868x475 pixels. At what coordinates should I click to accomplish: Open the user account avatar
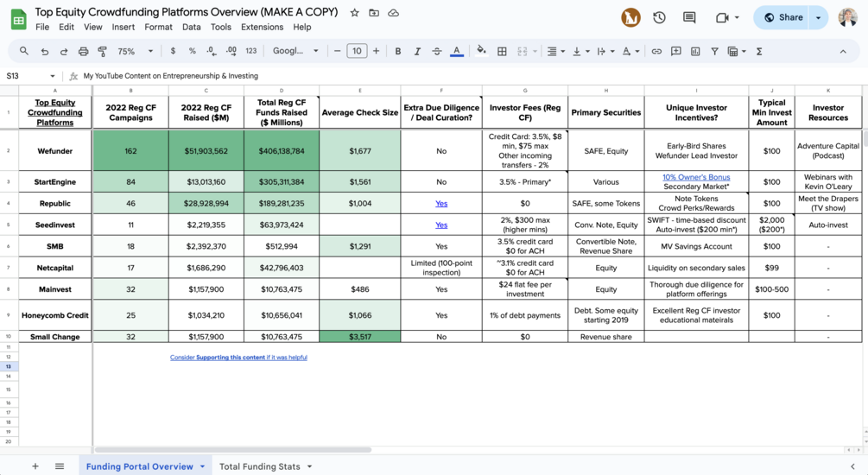(x=847, y=18)
